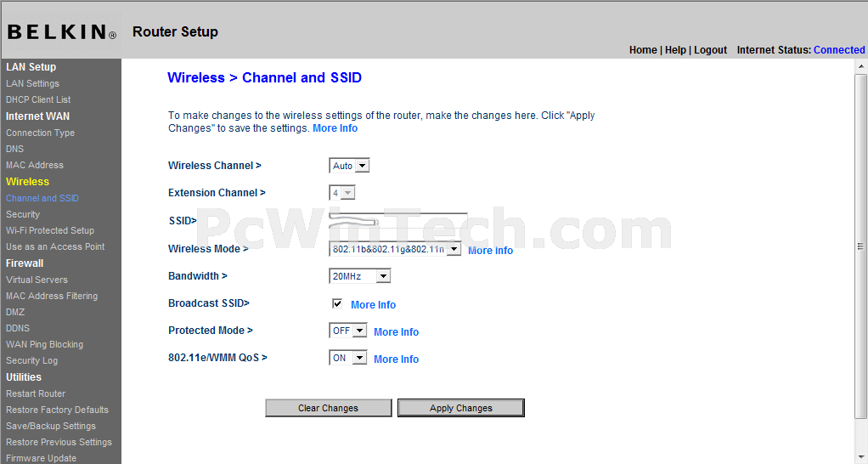
Task: Open Firmware Update in sidebar
Action: tap(41, 458)
